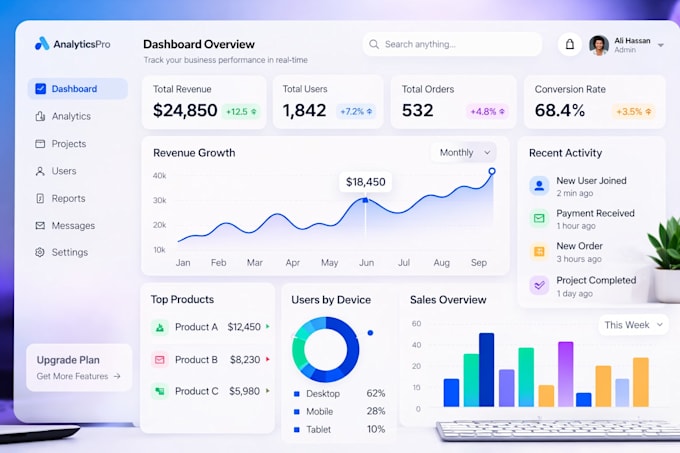
Task: Click the Revenue Growth heading
Action: coord(194,153)
